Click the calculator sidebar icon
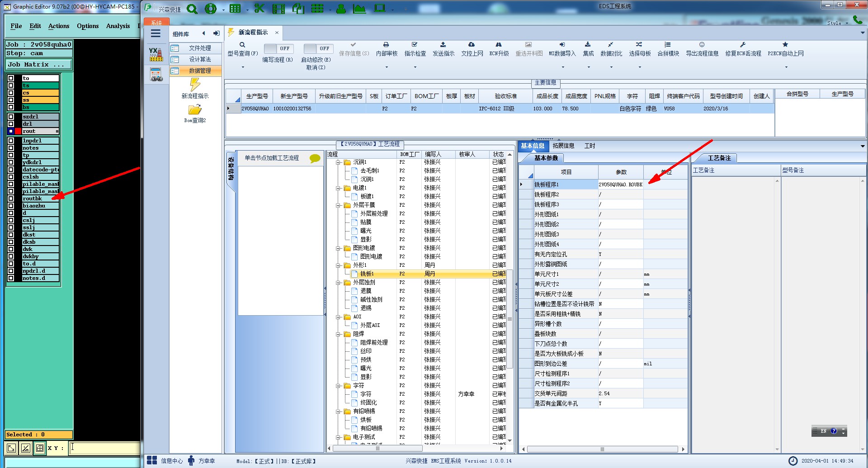Screen dimensions: 868x468 click(156, 74)
